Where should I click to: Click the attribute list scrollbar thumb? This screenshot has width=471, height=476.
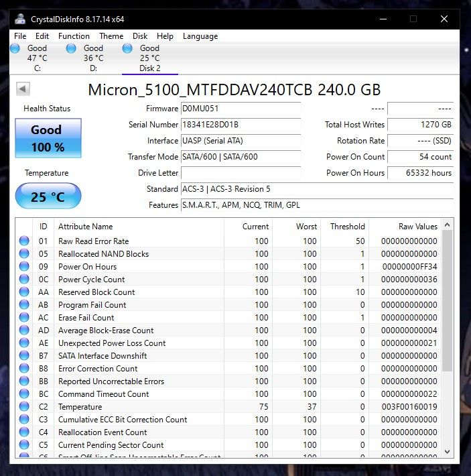447,300
